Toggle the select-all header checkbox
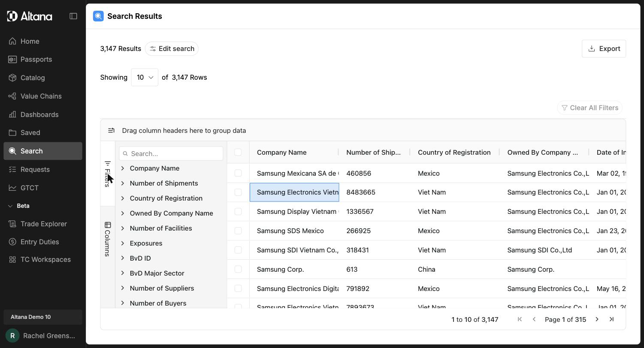Viewport: 644px width, 348px height. click(238, 152)
